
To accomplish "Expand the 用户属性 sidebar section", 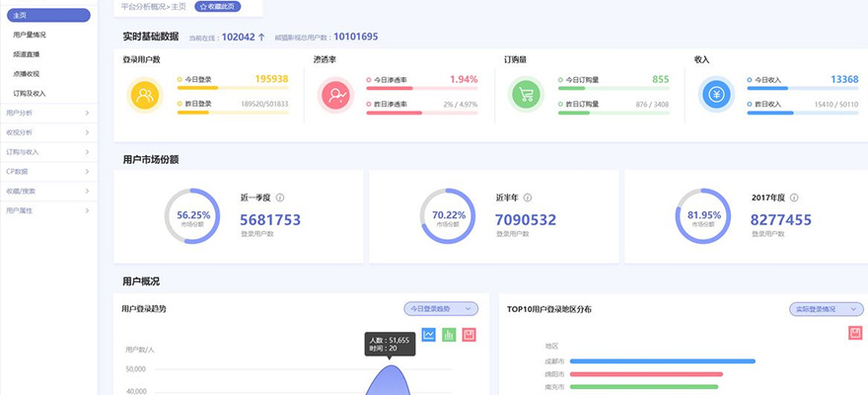I will (x=48, y=210).
